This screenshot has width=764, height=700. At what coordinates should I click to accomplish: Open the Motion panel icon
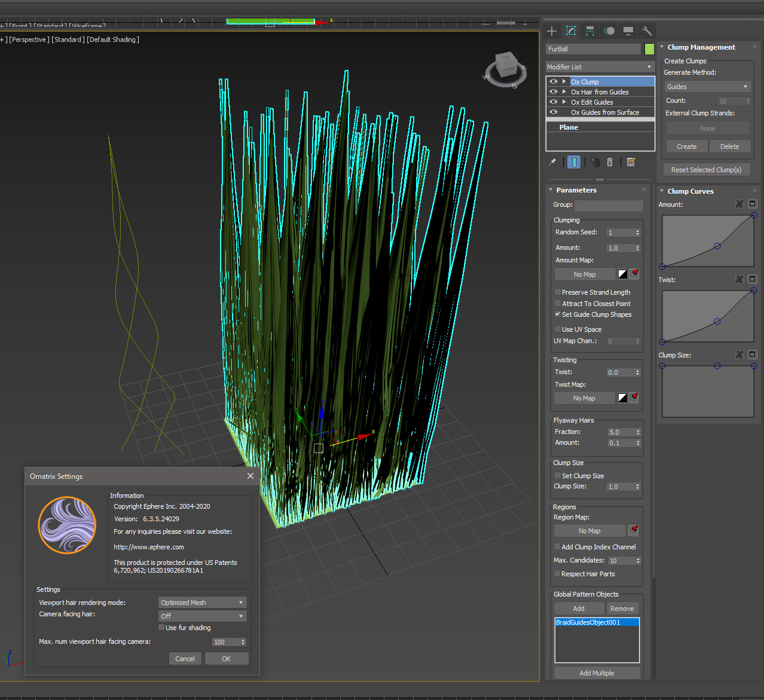pyautogui.click(x=609, y=31)
